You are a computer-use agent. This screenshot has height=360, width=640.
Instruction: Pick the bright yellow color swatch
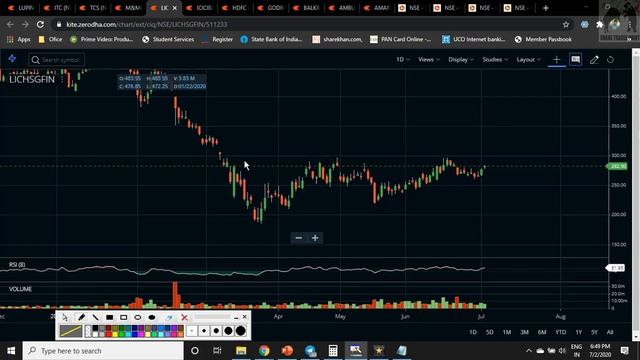(x=115, y=334)
